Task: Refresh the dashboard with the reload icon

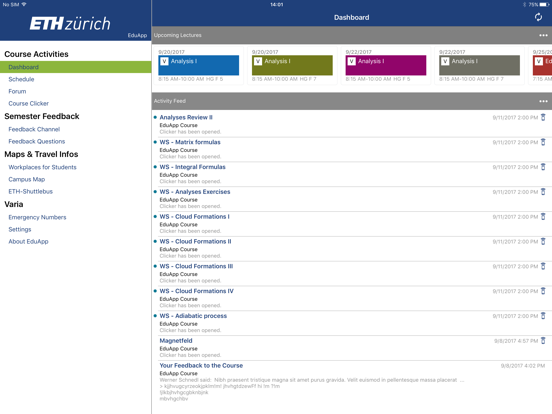Action: pos(538,17)
